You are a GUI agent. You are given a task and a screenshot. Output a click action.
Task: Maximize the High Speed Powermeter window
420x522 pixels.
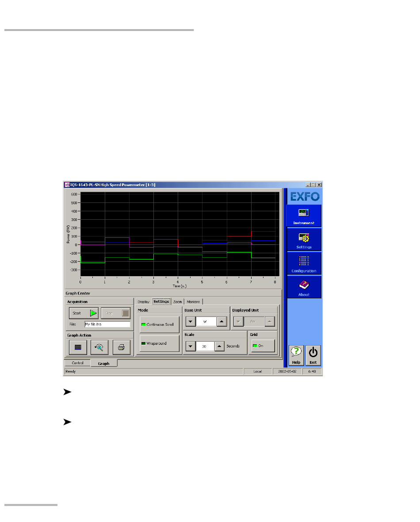point(313,185)
